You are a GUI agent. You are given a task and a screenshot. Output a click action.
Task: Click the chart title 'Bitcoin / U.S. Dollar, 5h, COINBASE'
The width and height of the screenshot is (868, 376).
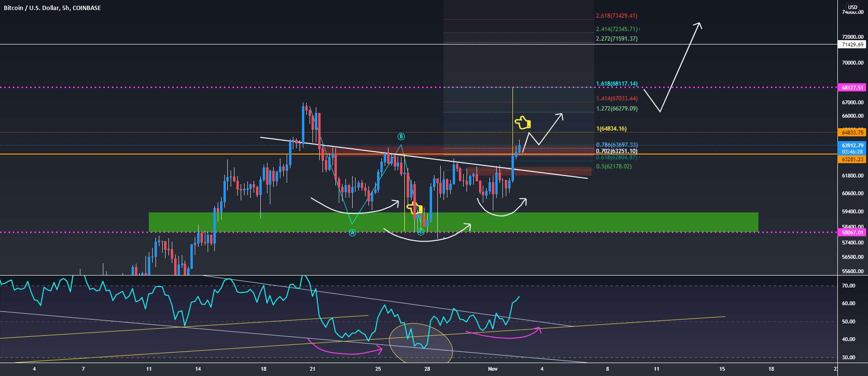pos(52,8)
